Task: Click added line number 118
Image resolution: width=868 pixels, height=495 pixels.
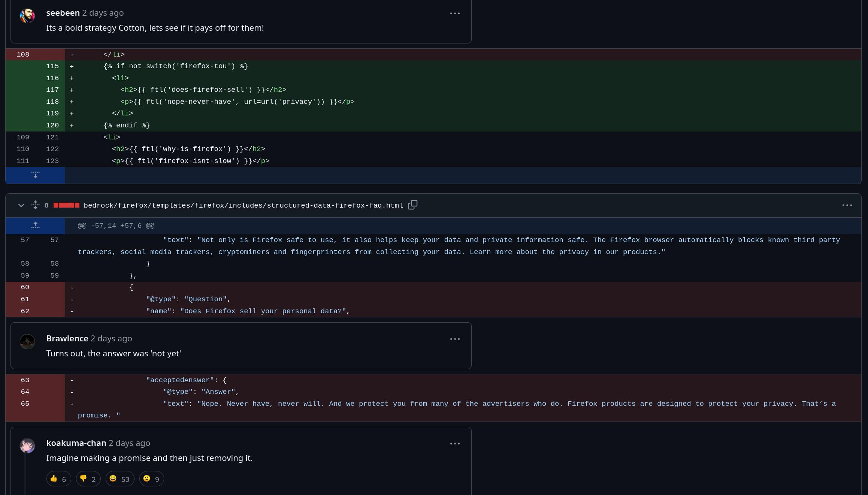Action: pyautogui.click(x=52, y=102)
